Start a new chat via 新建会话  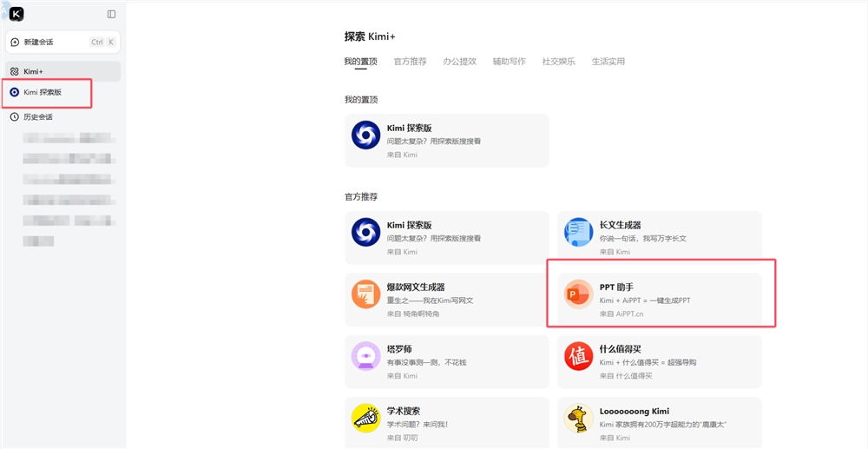(x=63, y=42)
